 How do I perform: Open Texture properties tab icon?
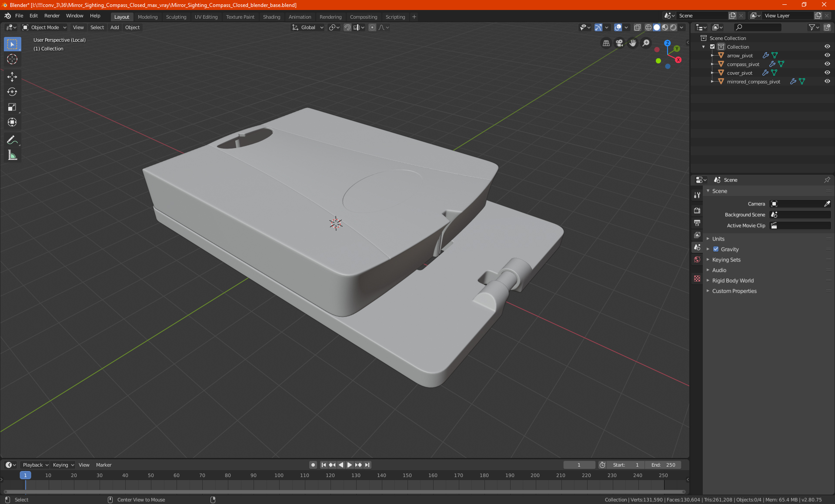pos(697,279)
